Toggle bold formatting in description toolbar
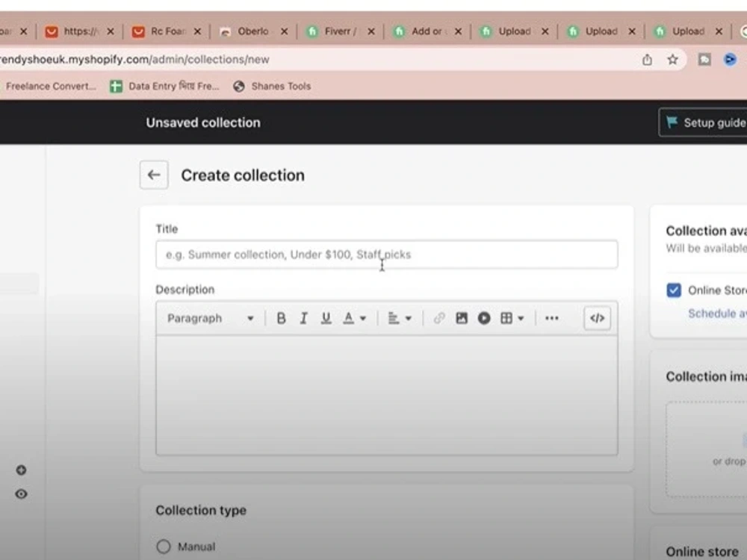Screen dimensions: 747x560 tap(281, 318)
